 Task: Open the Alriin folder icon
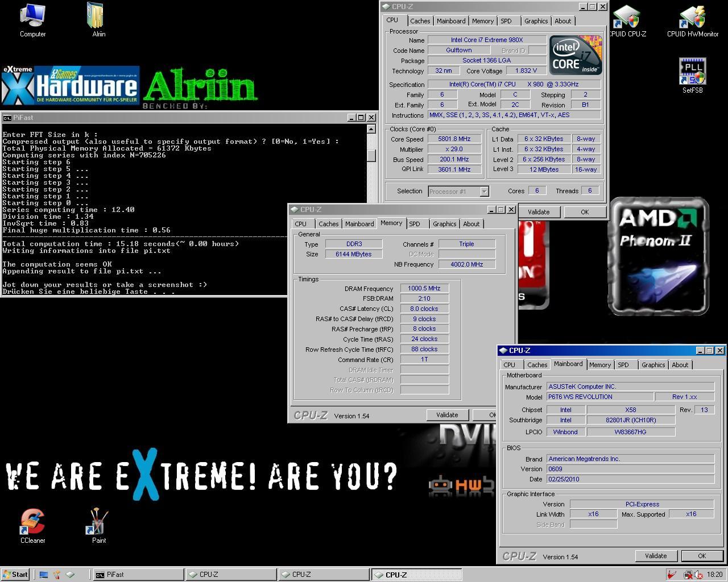point(98,20)
